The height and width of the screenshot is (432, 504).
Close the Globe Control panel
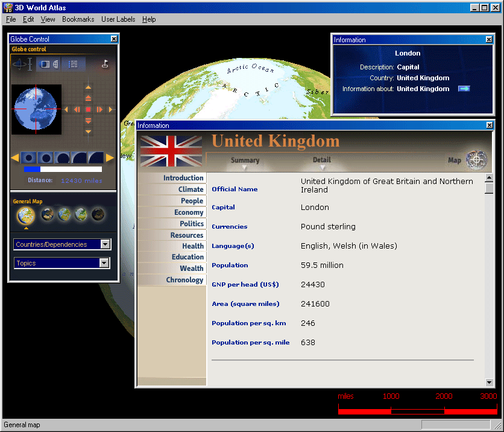point(114,39)
